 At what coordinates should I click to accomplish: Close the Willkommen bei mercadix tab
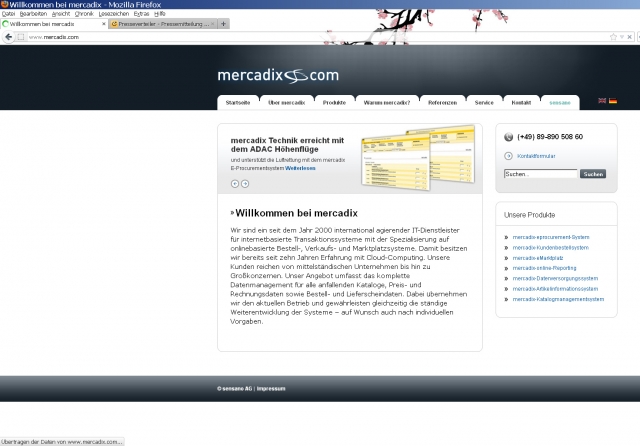pos(103,24)
